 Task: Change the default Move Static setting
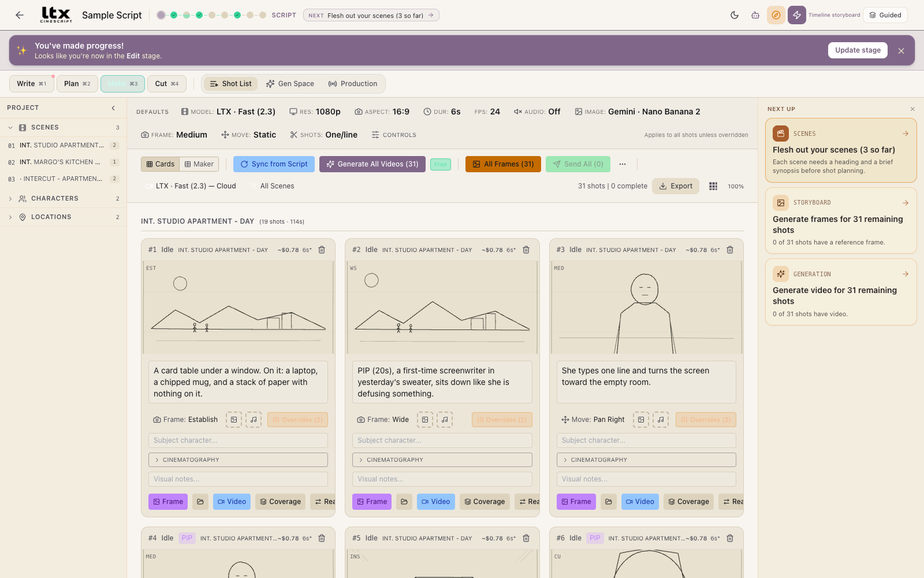point(248,135)
